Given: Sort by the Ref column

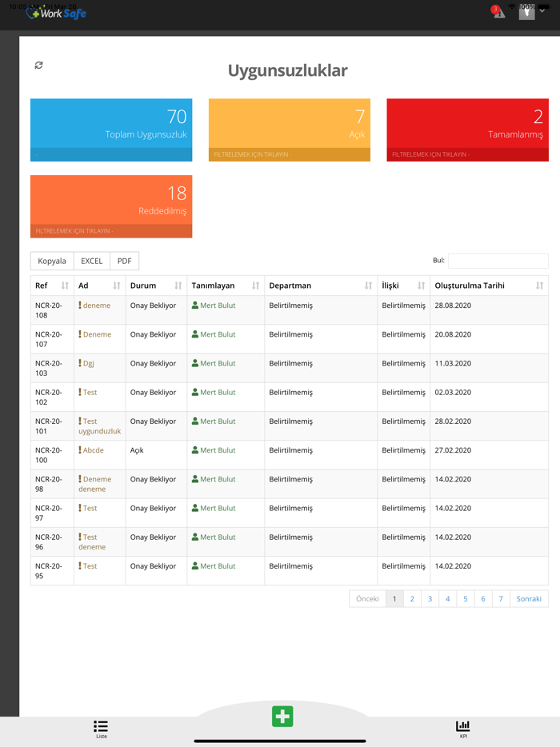Looking at the screenshot, I should click(x=52, y=286).
